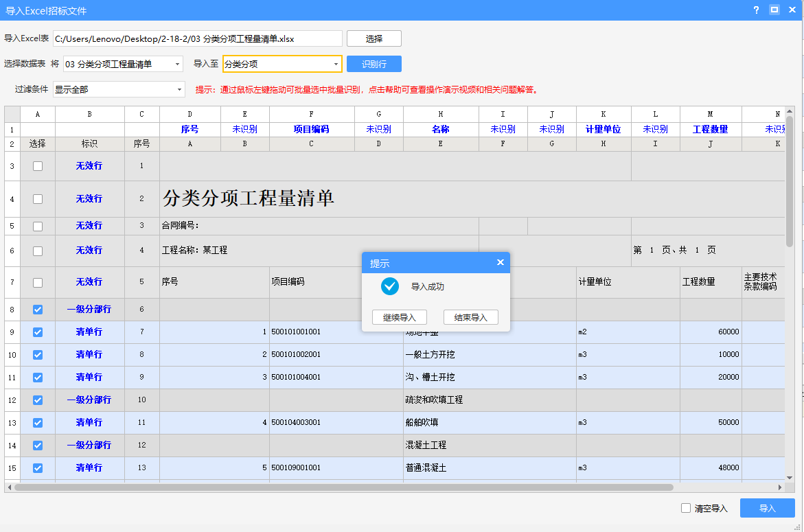Click the 未识别 header in column E
The image size is (804, 532).
[244, 129]
